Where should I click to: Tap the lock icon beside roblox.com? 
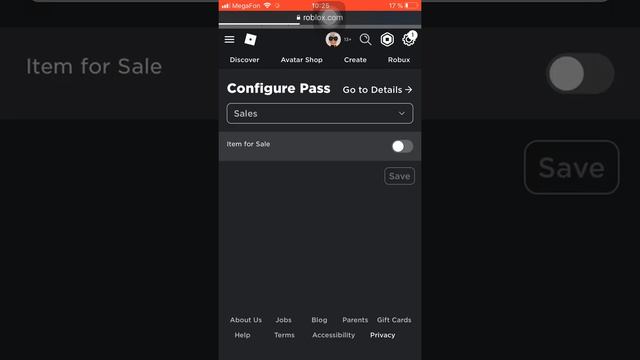pyautogui.click(x=298, y=18)
